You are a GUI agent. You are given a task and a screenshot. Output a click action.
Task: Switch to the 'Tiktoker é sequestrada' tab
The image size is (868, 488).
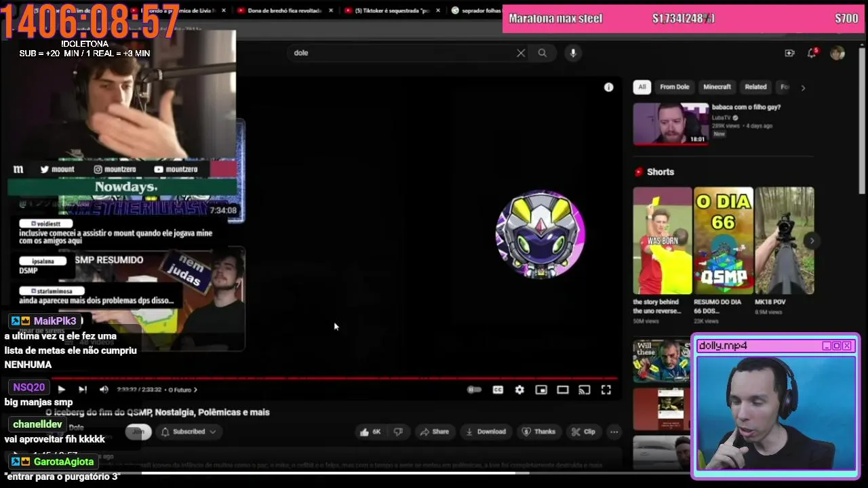(x=392, y=11)
